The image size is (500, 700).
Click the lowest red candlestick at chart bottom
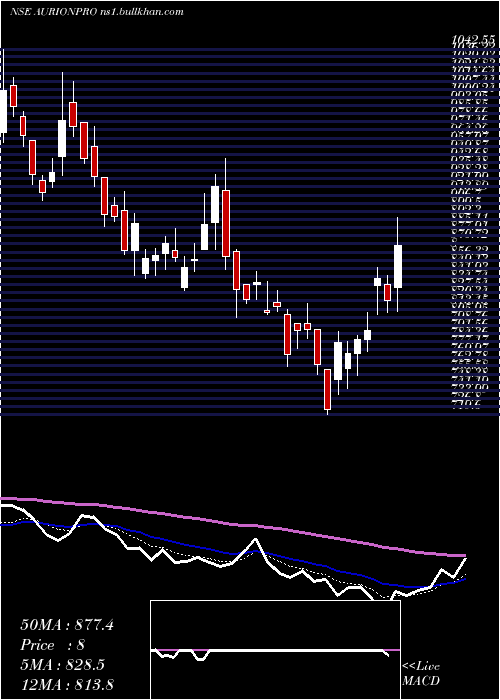[328, 389]
